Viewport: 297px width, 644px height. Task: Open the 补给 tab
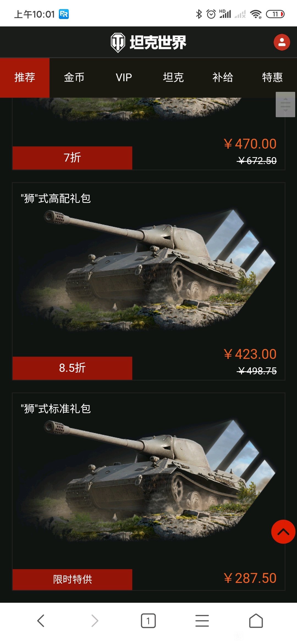(x=223, y=78)
